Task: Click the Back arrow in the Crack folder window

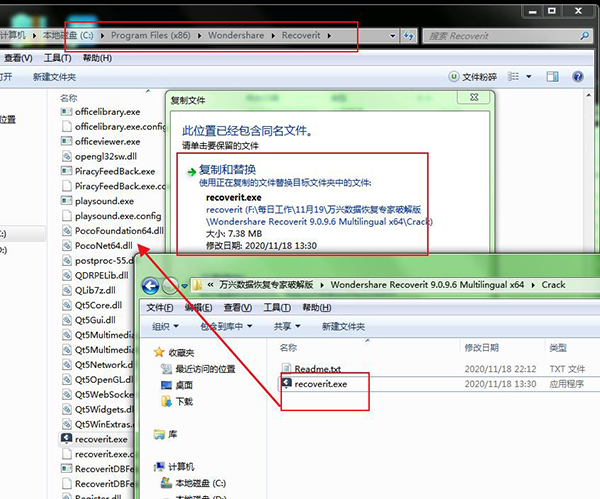Action: [150, 285]
